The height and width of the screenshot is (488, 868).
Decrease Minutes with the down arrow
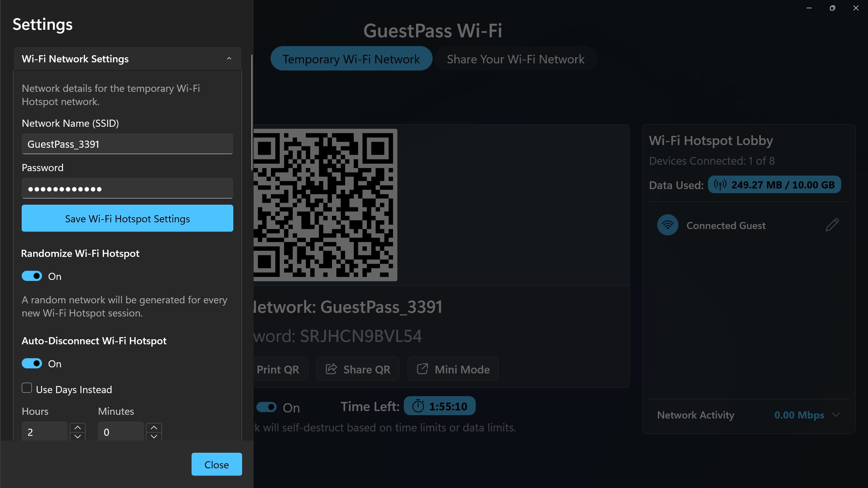pos(154,436)
